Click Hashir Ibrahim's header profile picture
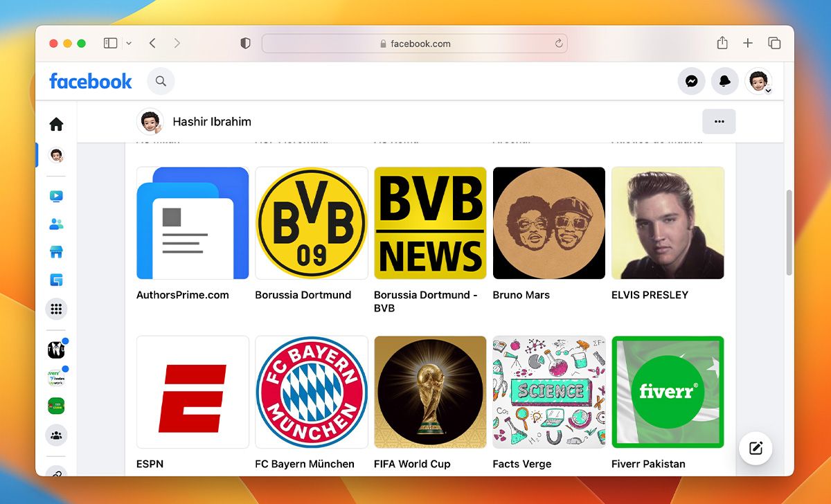Viewport: 831px width, 504px height. (x=150, y=121)
